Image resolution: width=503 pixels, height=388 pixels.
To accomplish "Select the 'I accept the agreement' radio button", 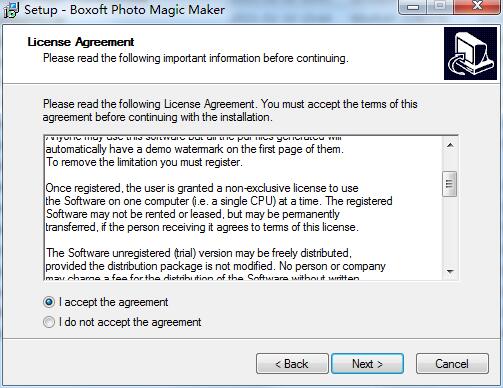I will click(49, 302).
